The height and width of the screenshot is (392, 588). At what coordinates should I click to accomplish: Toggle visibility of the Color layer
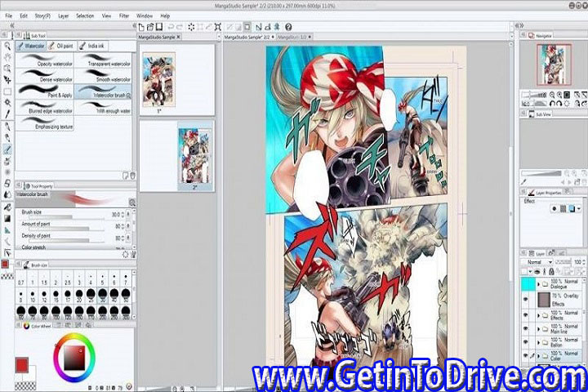click(x=525, y=355)
